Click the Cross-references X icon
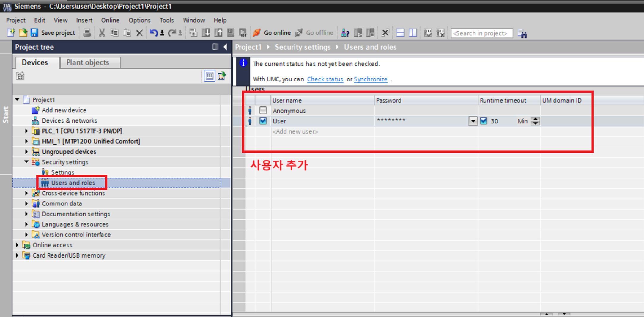644x317 pixels. pos(385,33)
